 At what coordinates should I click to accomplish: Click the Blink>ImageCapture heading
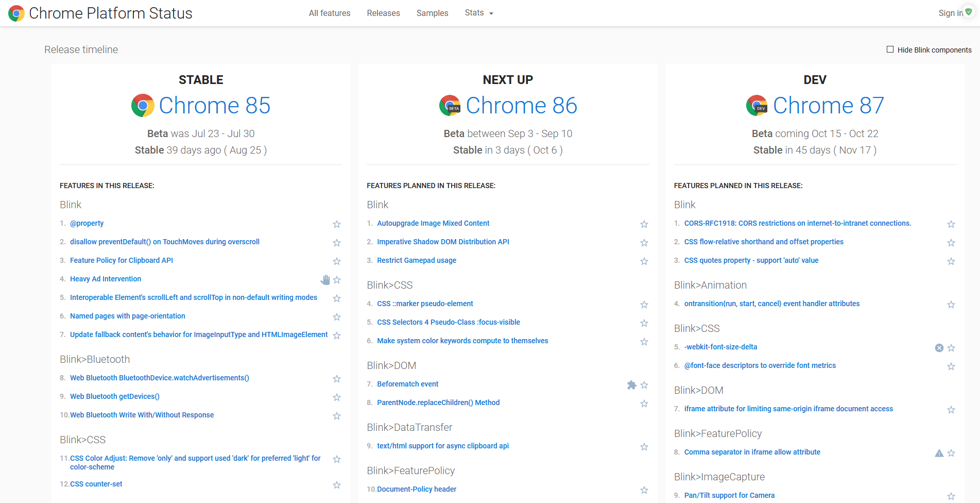click(719, 477)
